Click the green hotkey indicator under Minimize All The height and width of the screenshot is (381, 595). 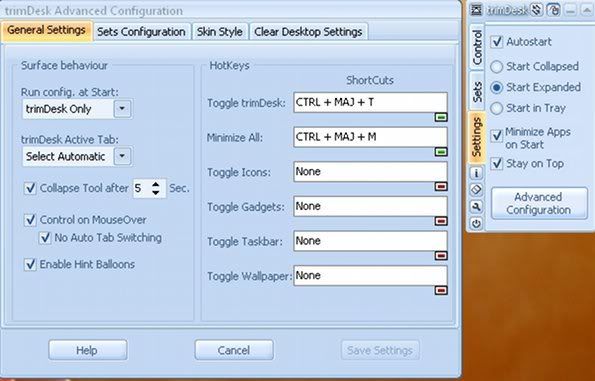[441, 152]
